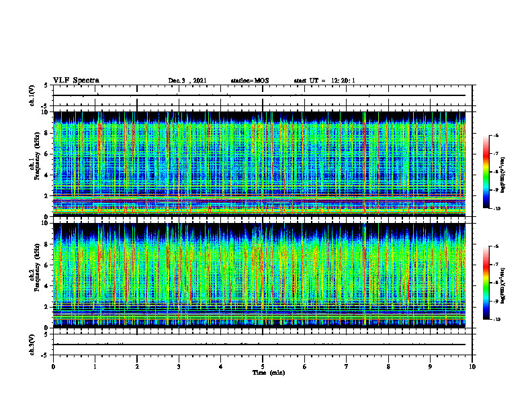
Task: Click ch.2 frequency tick "4"
Action: click(x=46, y=286)
